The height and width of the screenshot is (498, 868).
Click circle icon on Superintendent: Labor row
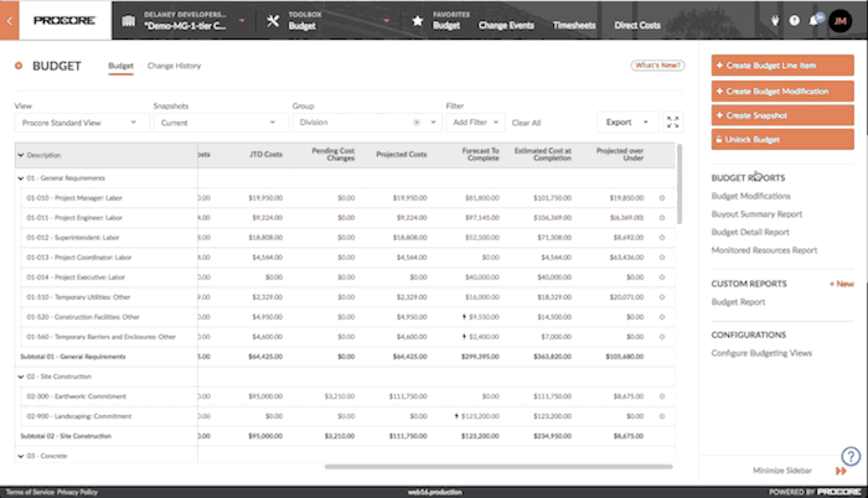pyautogui.click(x=662, y=238)
